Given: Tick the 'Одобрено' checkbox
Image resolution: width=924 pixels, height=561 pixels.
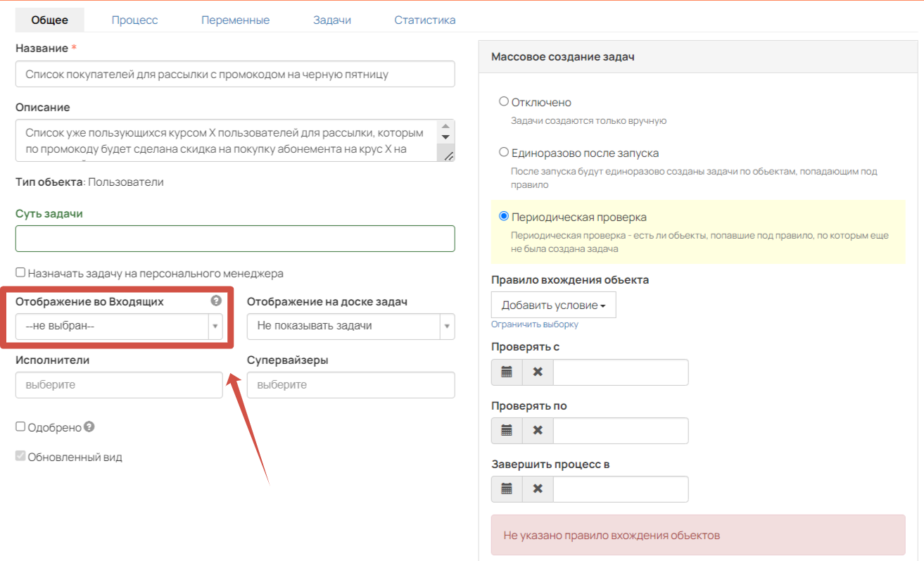Looking at the screenshot, I should [20, 427].
